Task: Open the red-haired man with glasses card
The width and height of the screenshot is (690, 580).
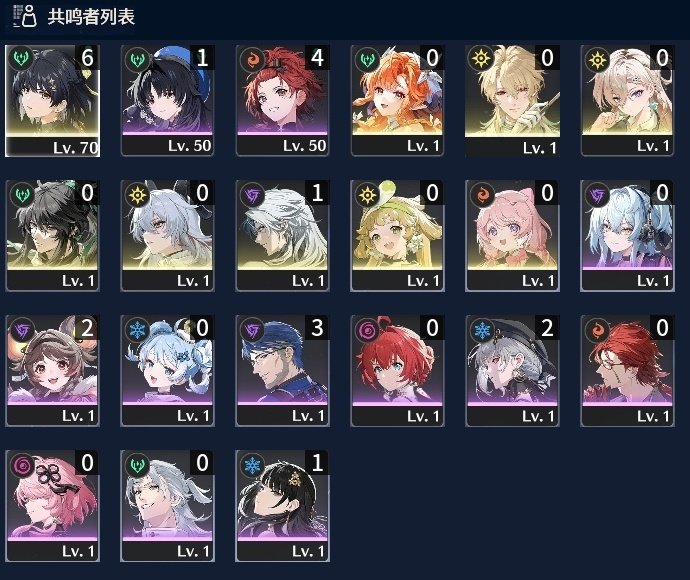Action: [628, 371]
